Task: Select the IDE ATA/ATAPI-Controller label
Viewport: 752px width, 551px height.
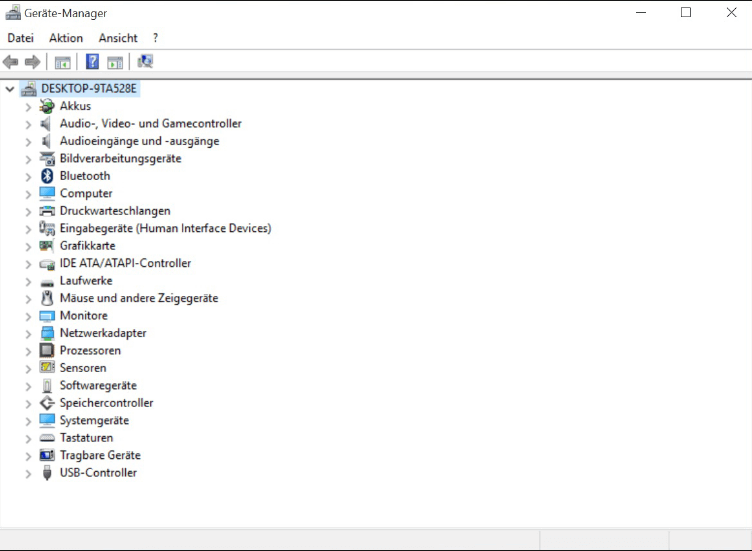Action: coord(125,263)
